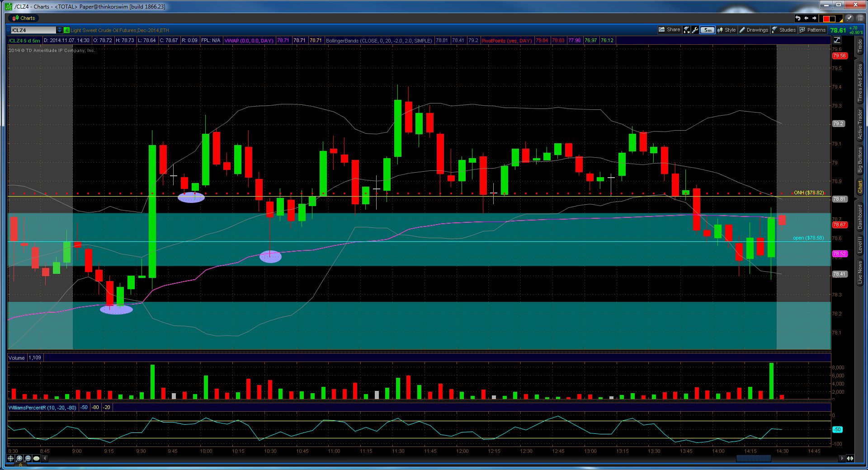The width and height of the screenshot is (868, 470).
Task: Expand the symbol selector dropdown arrow
Action: tap(59, 30)
